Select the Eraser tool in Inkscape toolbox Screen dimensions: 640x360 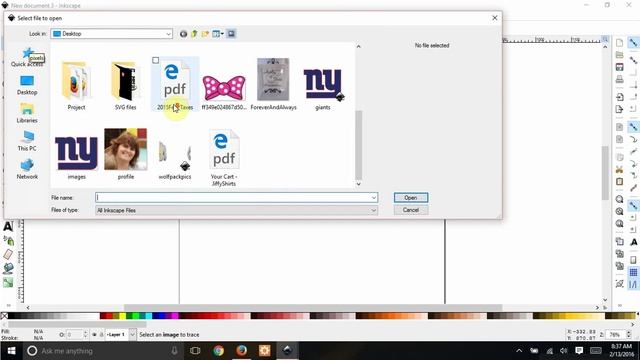click(8, 254)
